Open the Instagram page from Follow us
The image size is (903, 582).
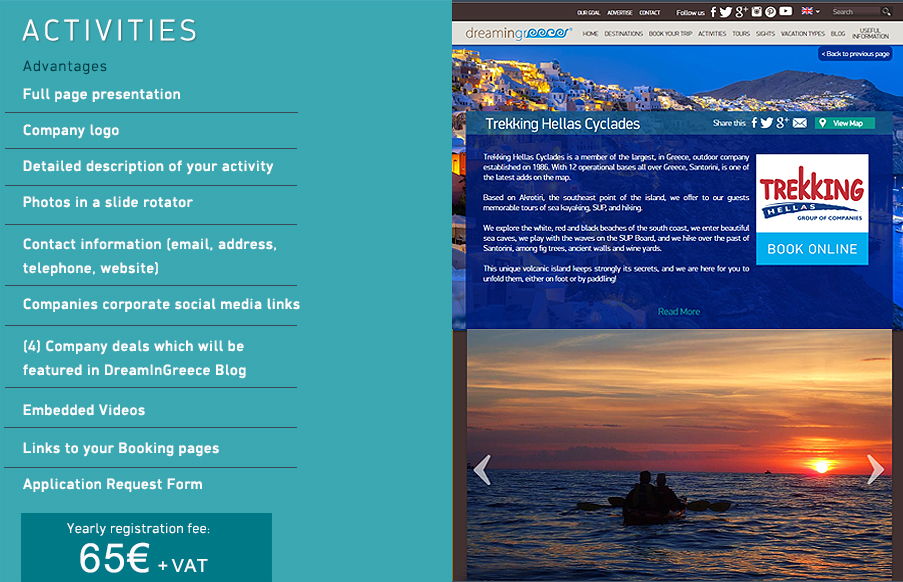757,12
